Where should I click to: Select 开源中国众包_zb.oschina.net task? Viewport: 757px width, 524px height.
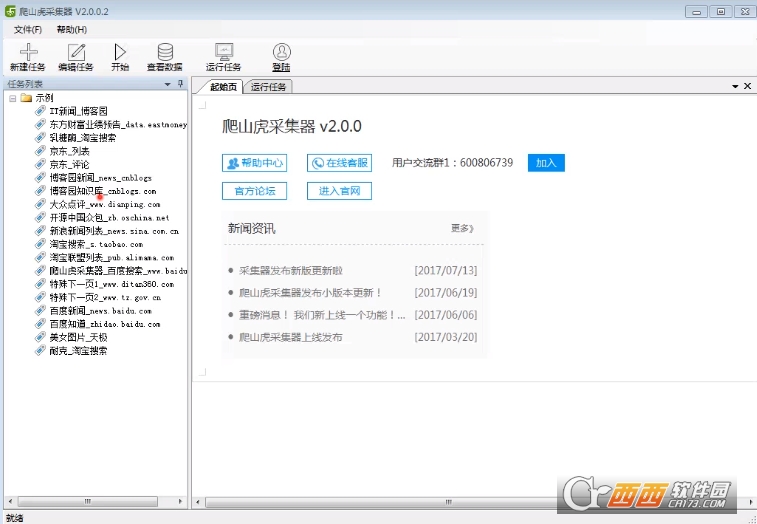pyautogui.click(x=109, y=218)
